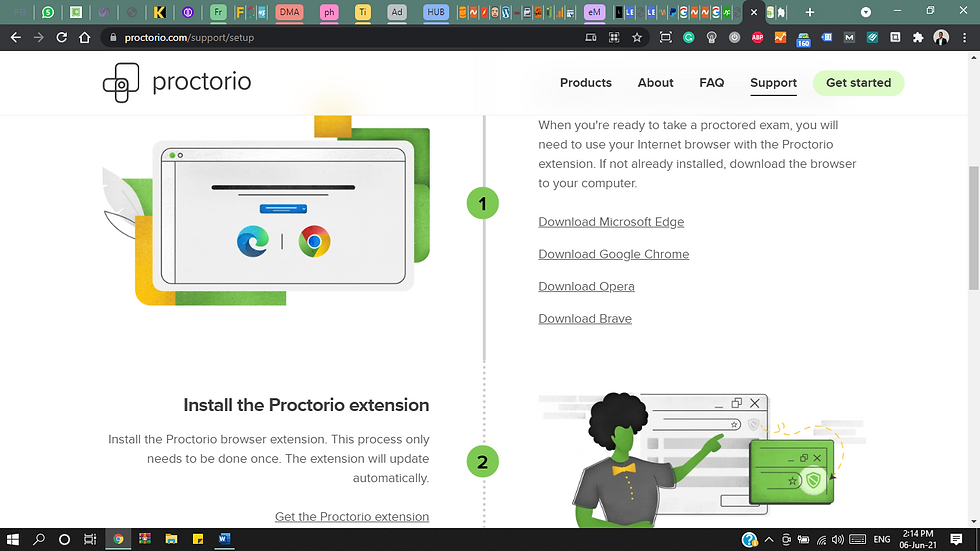
Task: Open Sticky Notes from taskbar
Action: point(198,539)
